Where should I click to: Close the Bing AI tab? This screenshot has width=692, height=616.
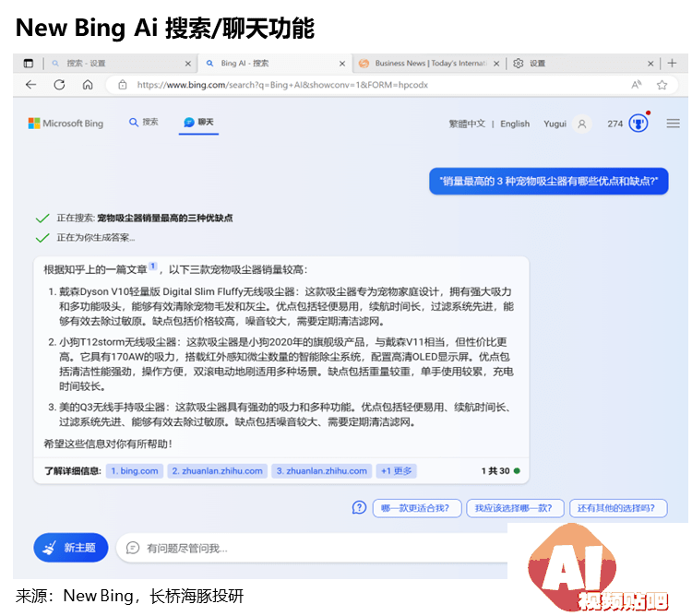[342, 64]
